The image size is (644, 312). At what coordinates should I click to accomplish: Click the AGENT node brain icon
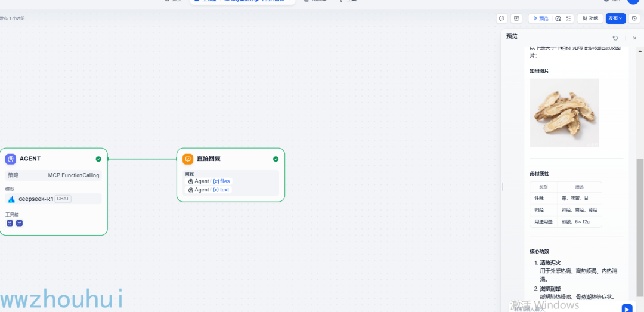(x=10, y=159)
